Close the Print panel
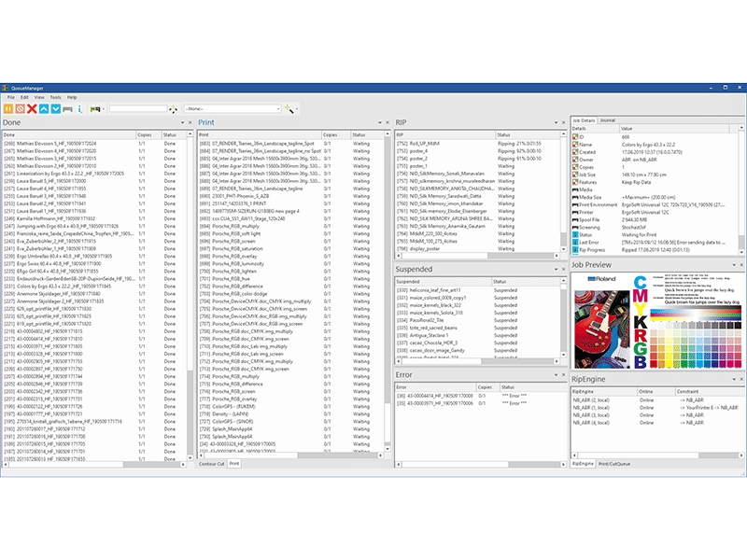This screenshot has height=560, width=747. (388, 122)
